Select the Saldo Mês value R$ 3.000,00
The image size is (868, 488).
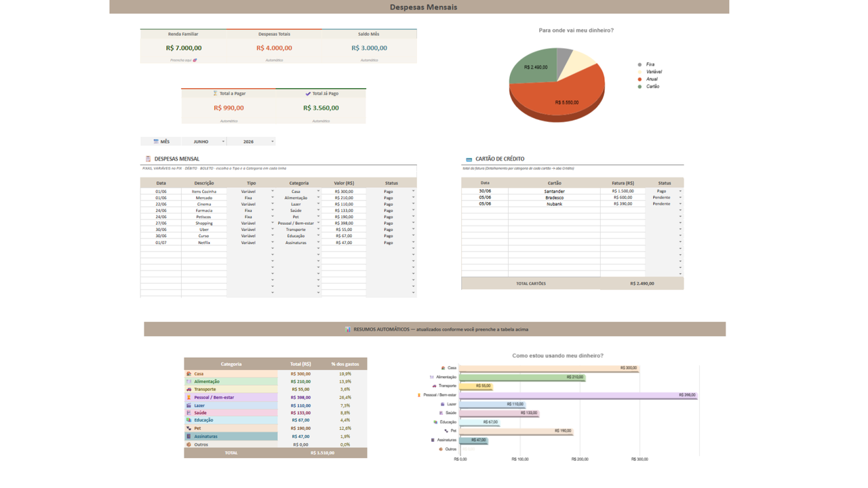click(369, 48)
